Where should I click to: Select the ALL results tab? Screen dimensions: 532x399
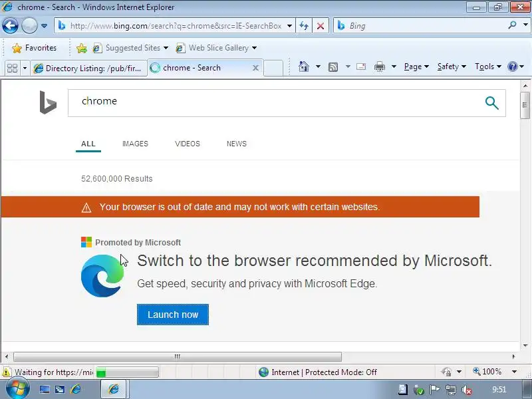coord(88,144)
